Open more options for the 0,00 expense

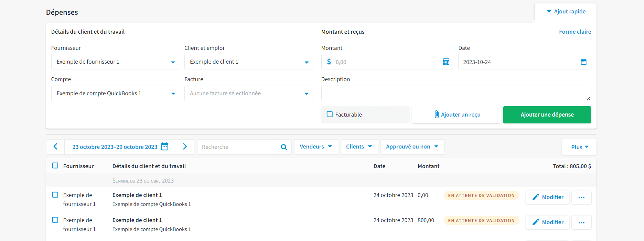(x=581, y=197)
